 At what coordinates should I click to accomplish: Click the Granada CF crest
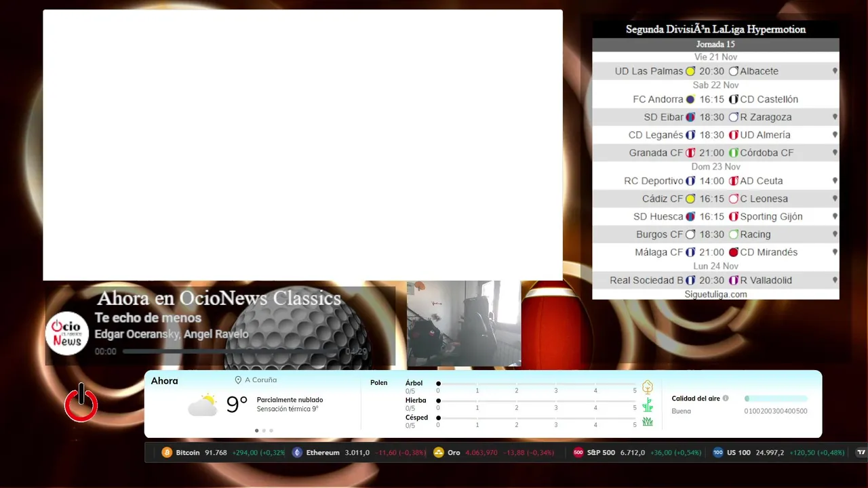coord(690,152)
